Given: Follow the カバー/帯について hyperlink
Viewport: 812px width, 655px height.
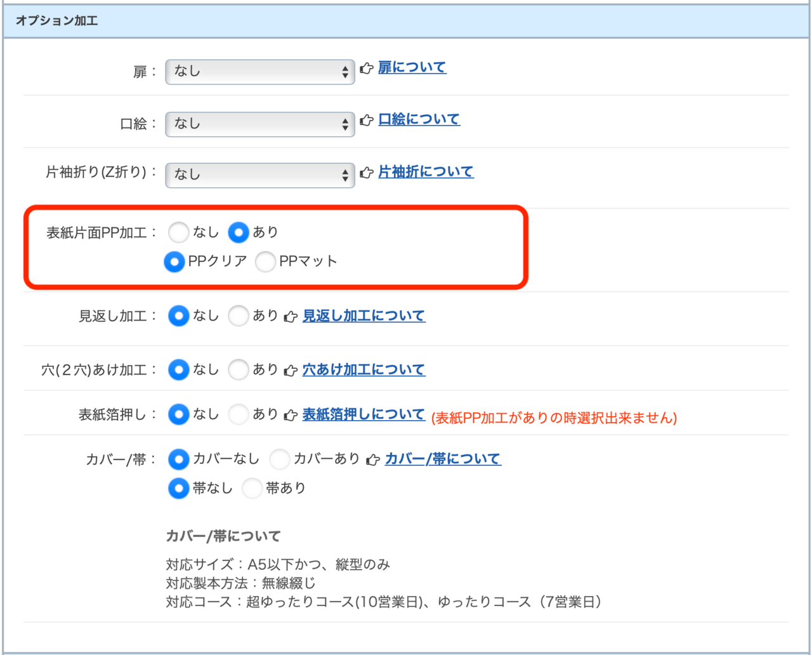Looking at the screenshot, I should coord(443,459).
